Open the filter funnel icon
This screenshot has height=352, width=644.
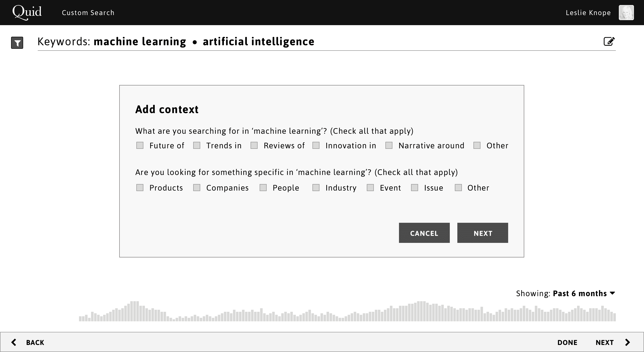point(17,43)
